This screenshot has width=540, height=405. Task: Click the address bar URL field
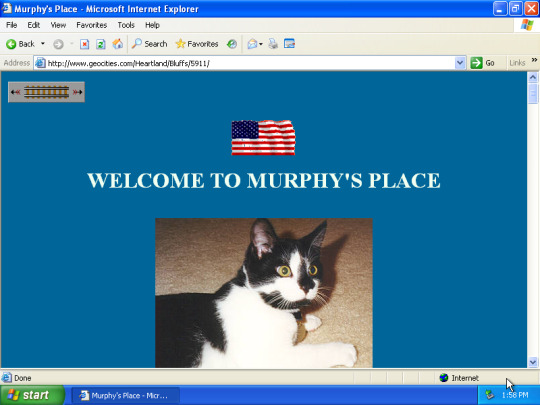click(250, 63)
